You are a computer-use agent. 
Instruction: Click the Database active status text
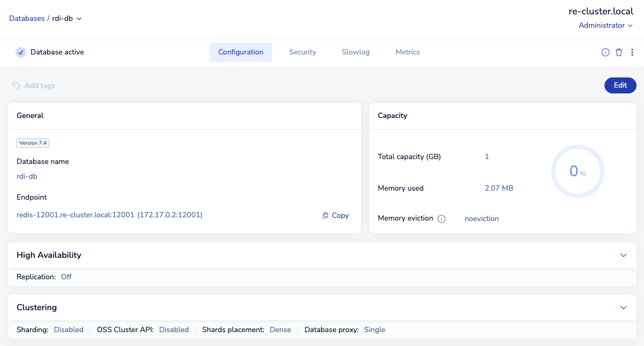coord(57,52)
